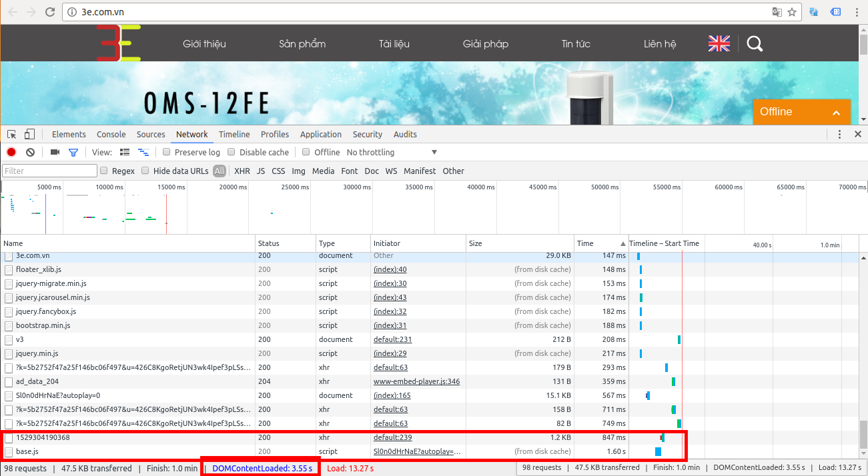Viewport: 868px width, 476px height.
Task: Click the red record network log button
Action: [x=11, y=152]
